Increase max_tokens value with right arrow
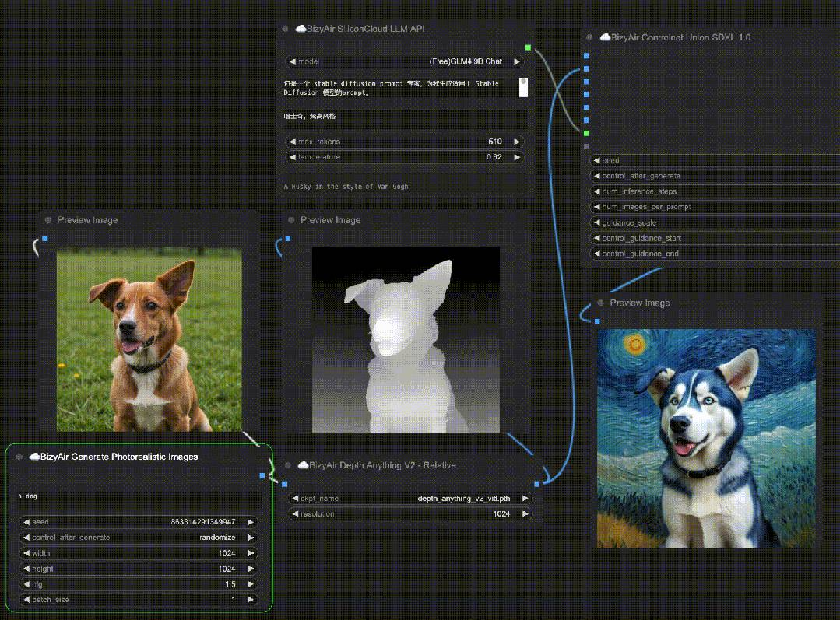The height and width of the screenshot is (620, 840). coord(517,142)
